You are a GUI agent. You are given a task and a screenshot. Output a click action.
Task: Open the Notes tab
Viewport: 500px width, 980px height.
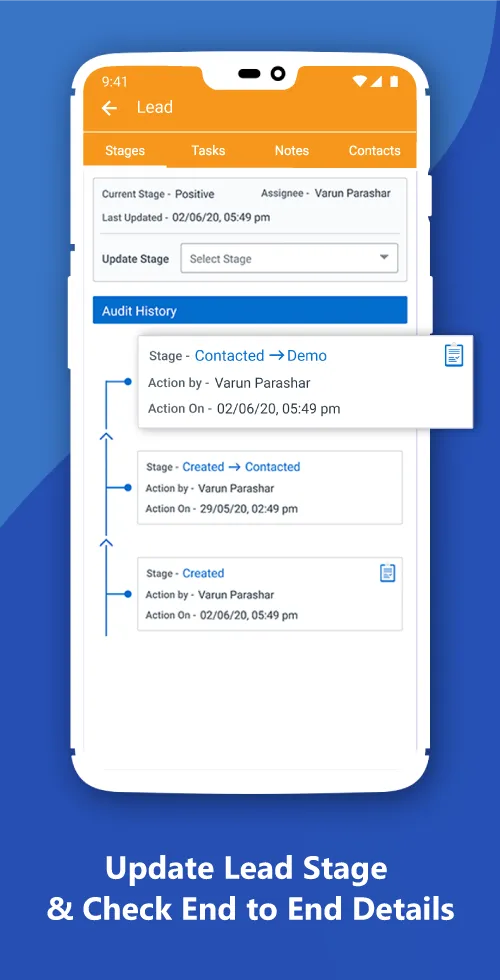(292, 151)
